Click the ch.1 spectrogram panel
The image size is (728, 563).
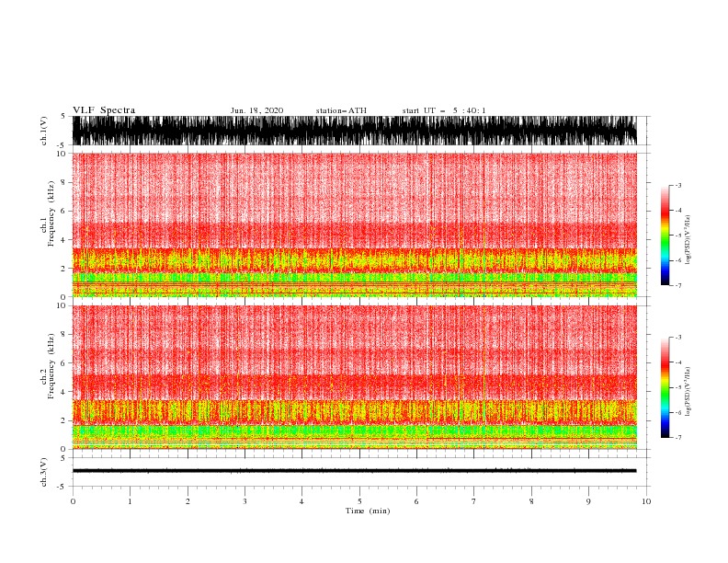coord(355,224)
